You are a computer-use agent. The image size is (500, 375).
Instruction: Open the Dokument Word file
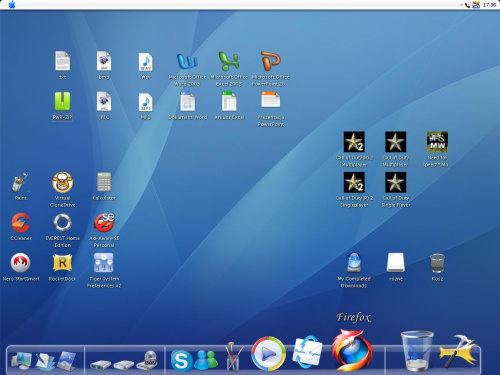tap(187, 101)
